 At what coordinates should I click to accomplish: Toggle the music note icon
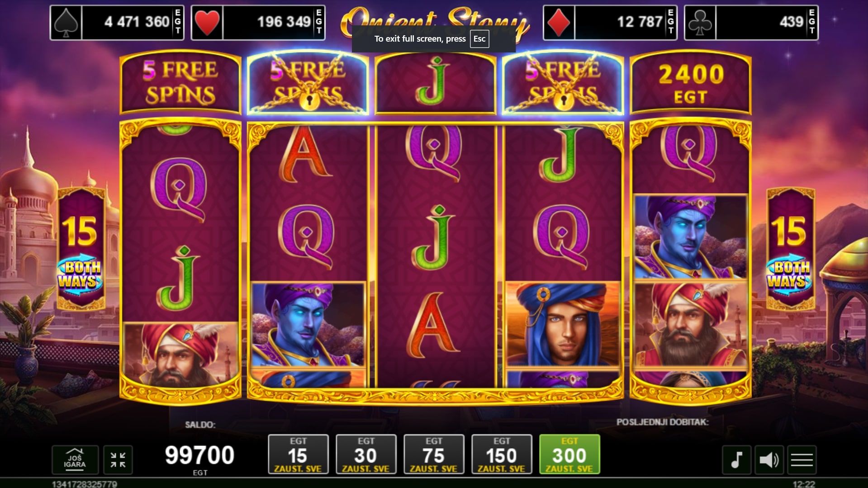pyautogui.click(x=736, y=460)
